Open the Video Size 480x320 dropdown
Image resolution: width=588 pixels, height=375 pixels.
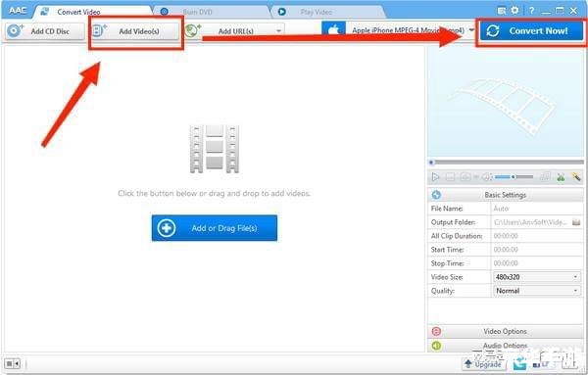coord(537,277)
